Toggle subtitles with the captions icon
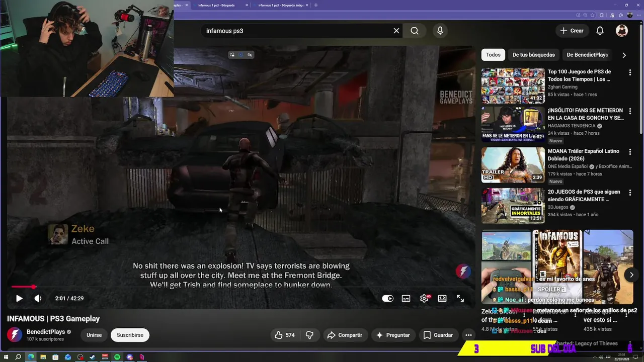The width and height of the screenshot is (644, 362). [x=406, y=298]
